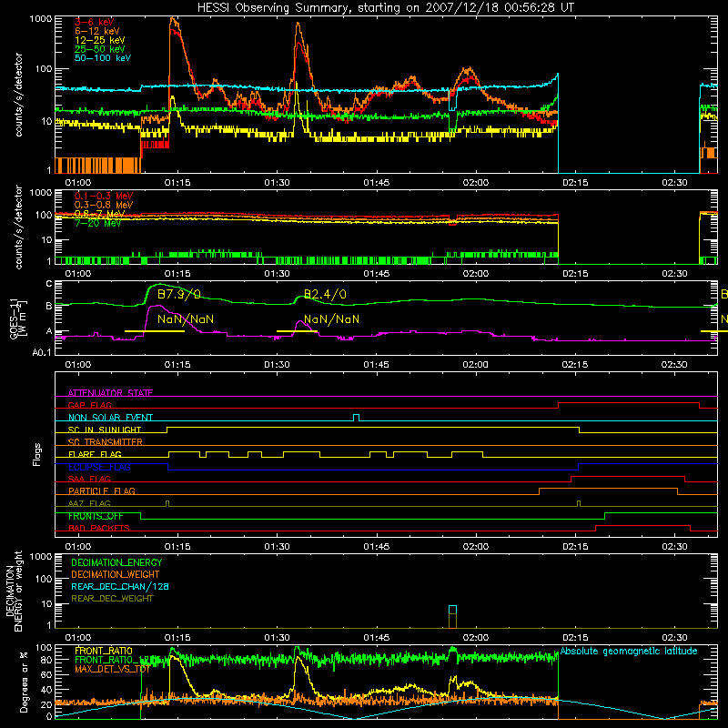Click the REAR_DEC_CHAN/128 legend label
Screen dimensions: 728x728
(120, 586)
